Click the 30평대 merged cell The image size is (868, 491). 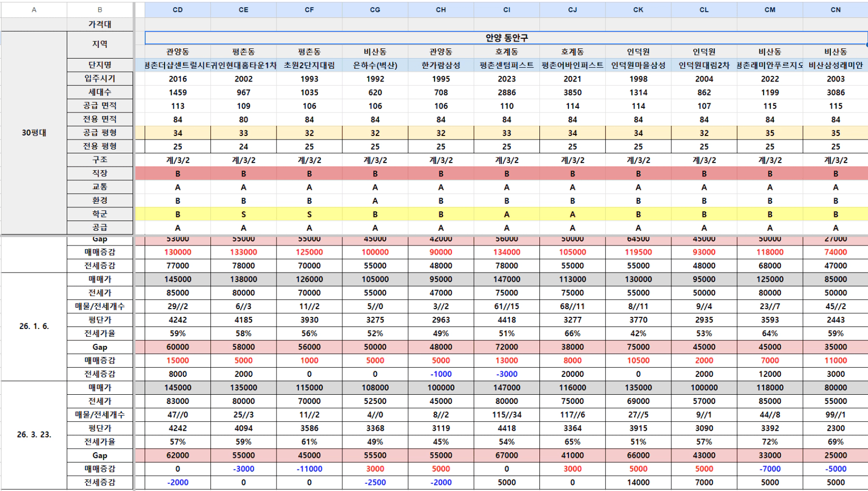coord(34,133)
